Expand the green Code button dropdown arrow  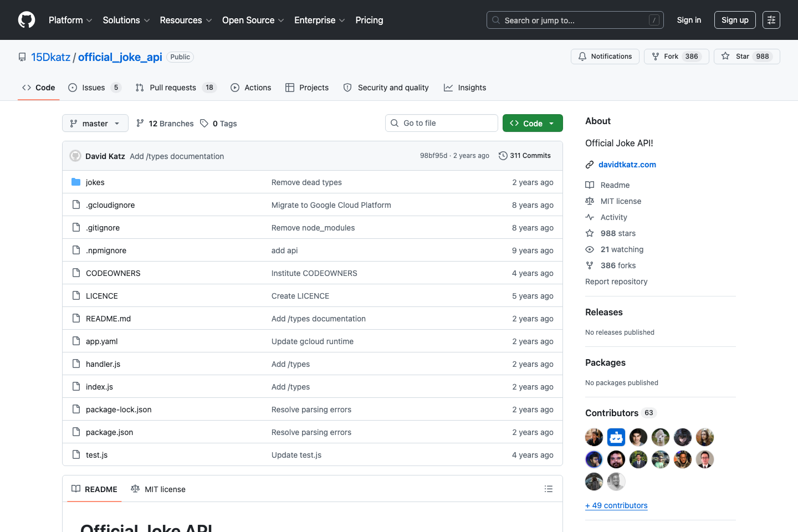tap(551, 123)
